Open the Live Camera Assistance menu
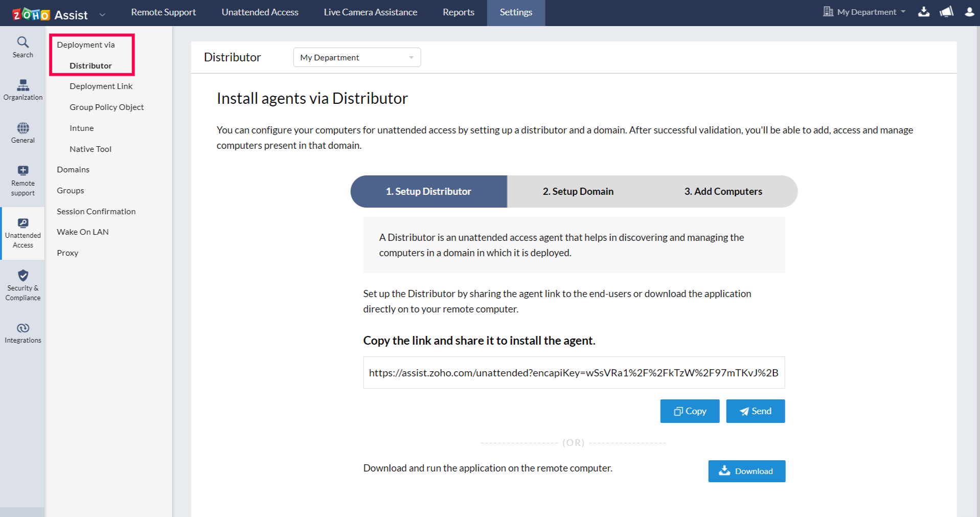The height and width of the screenshot is (517, 980). 370,12
